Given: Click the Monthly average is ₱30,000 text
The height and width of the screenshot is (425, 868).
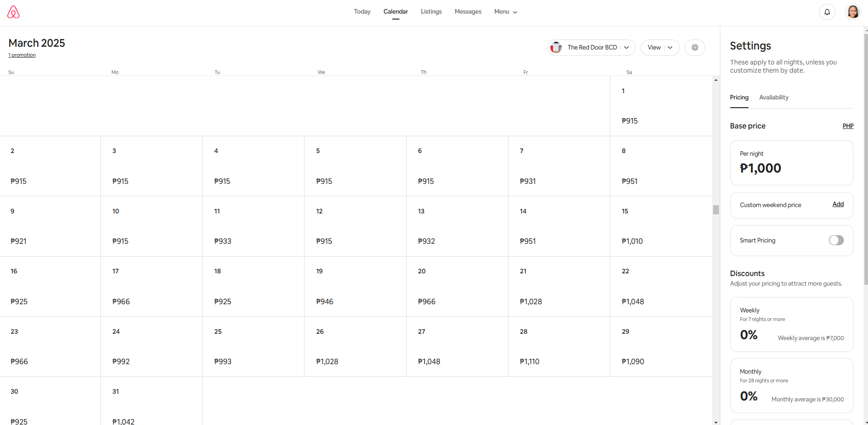Looking at the screenshot, I should tap(808, 399).
